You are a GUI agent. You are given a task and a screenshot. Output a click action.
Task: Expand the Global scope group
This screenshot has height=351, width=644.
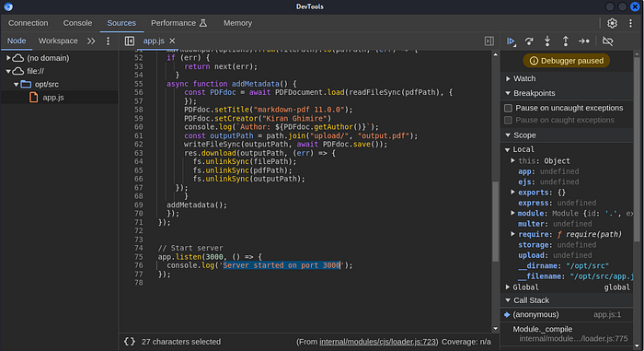click(507, 287)
